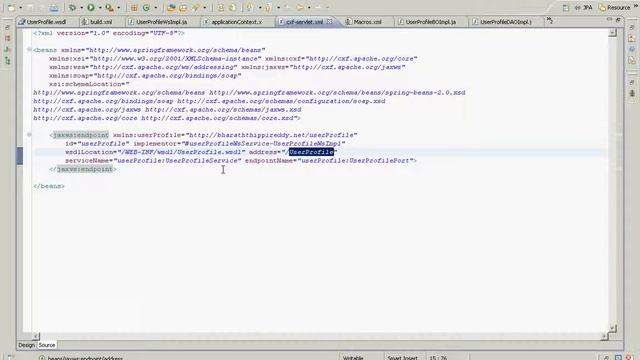Viewport: 640px width, 360px height.
Task: Maximize the editor area
Action: click(x=618, y=20)
